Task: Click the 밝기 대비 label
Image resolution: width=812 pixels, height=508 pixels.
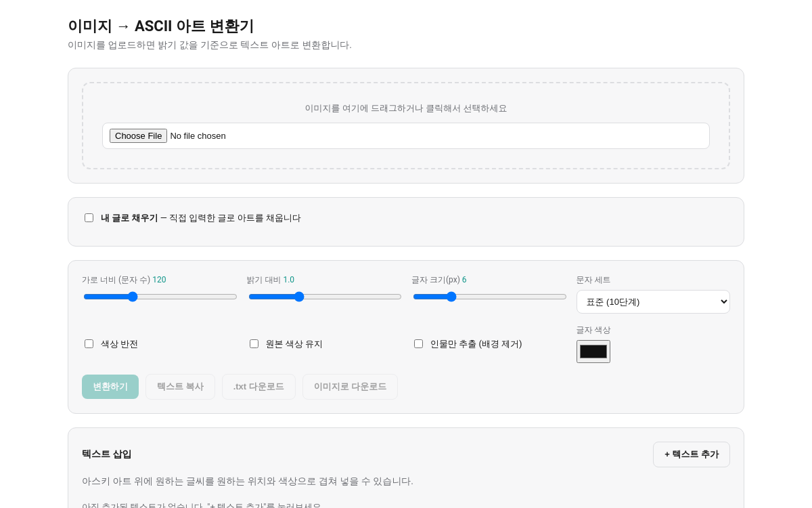Action: (263, 280)
